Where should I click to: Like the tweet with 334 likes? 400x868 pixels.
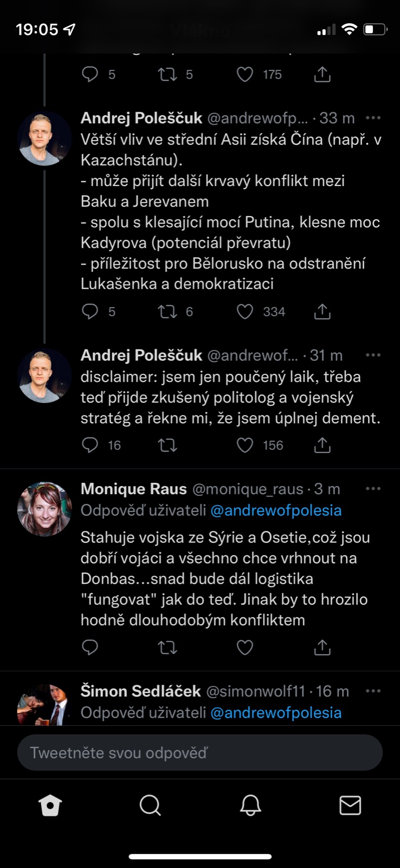click(245, 311)
